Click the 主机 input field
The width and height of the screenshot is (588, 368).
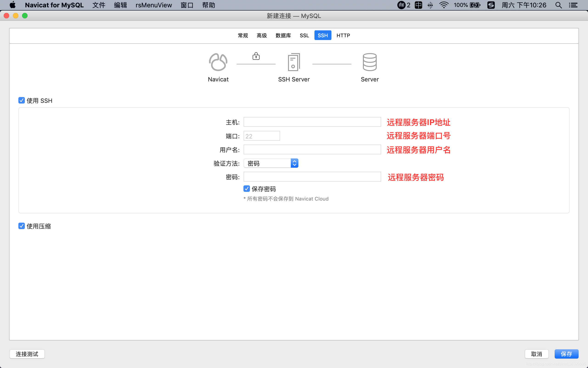pos(312,122)
